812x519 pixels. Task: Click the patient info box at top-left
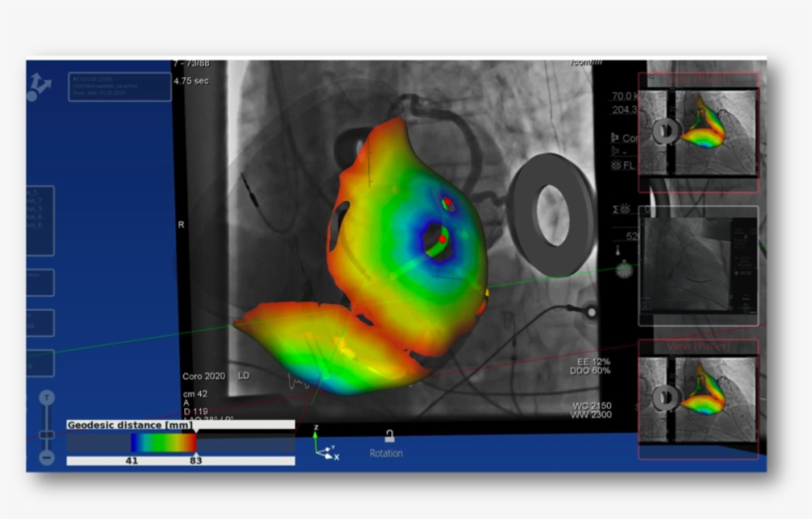[119, 86]
